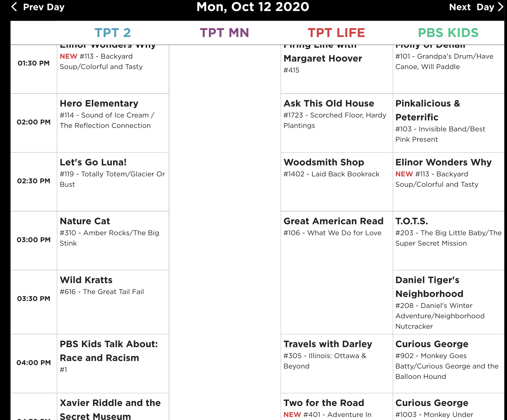Open T.O.T.S. show listing
Viewport: 507px width, 420px height.
412,221
